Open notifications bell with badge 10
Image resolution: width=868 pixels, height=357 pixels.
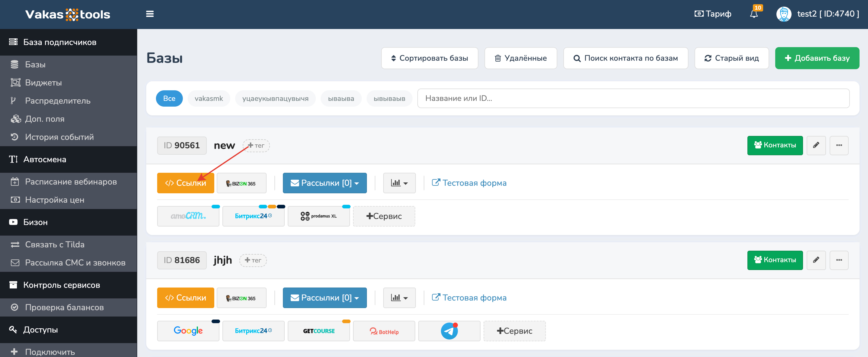tap(754, 14)
